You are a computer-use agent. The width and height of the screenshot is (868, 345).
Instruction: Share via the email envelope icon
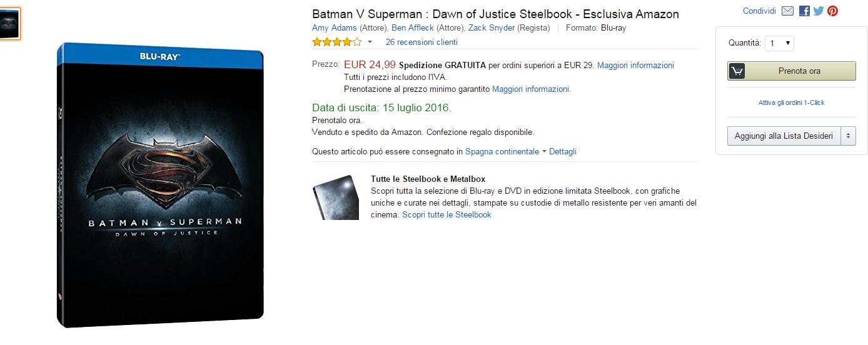tap(787, 11)
